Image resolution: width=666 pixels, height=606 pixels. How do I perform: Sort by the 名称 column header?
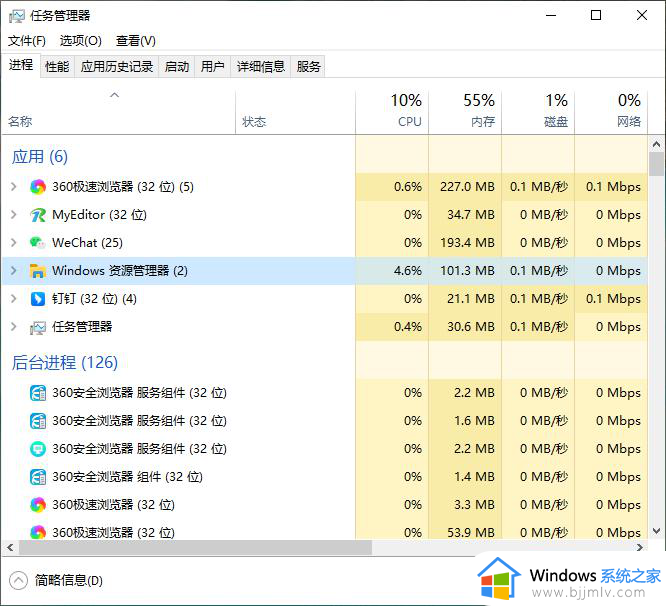(119, 113)
